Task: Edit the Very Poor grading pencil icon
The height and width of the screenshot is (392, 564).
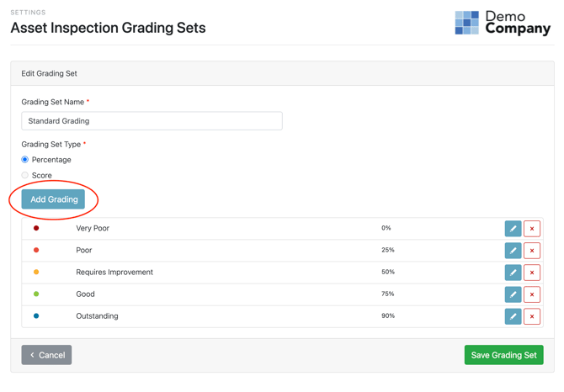Action: pos(513,229)
